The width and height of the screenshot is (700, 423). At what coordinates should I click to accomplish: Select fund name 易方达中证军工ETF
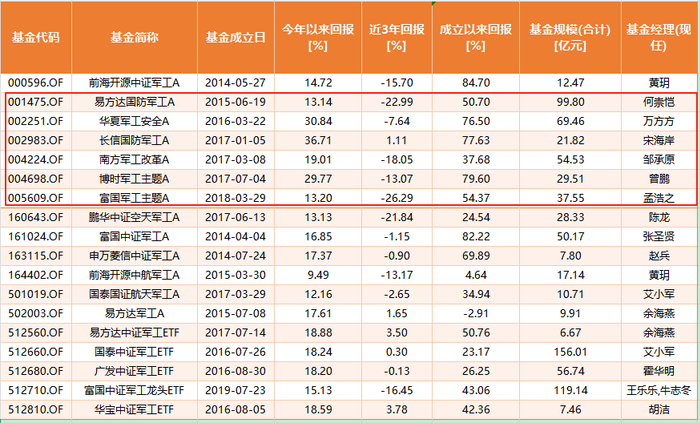(x=134, y=332)
